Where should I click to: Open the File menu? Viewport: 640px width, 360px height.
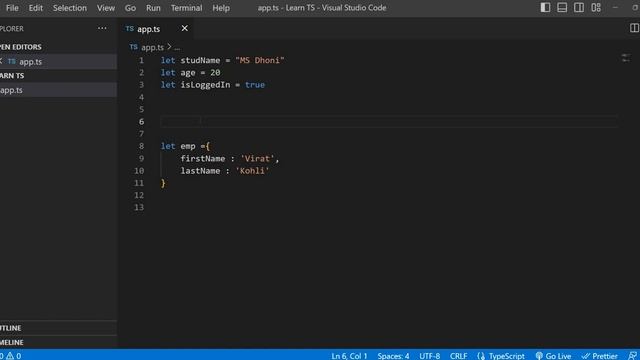point(12,8)
